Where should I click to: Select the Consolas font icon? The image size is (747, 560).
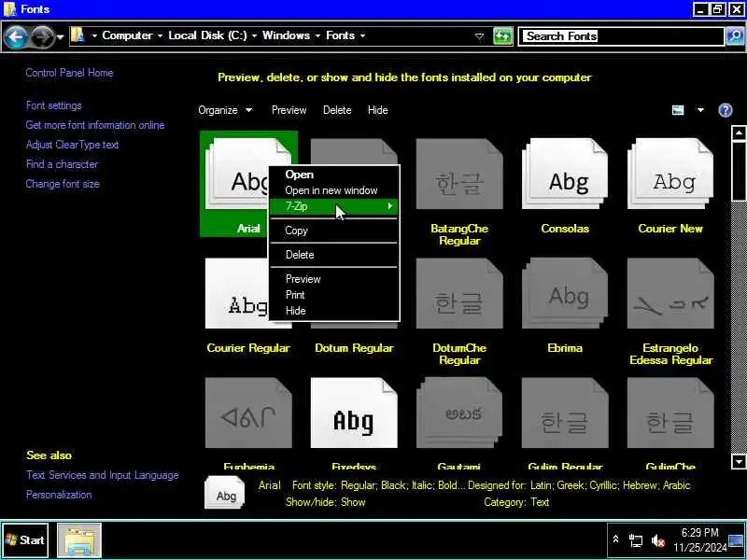pyautogui.click(x=565, y=175)
